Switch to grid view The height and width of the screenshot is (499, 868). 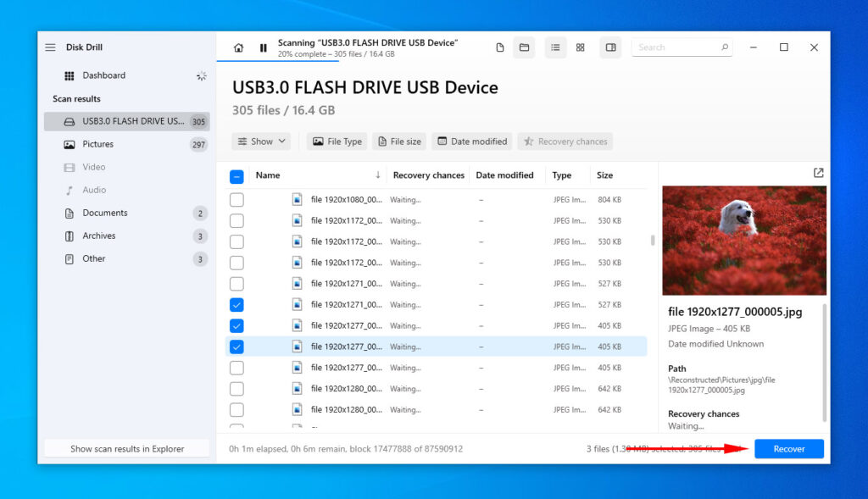click(x=580, y=47)
